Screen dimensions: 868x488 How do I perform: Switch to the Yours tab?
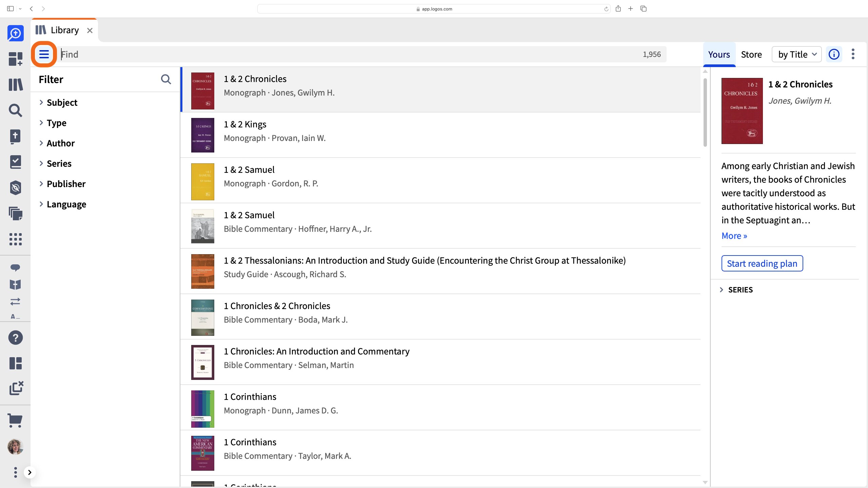pyautogui.click(x=719, y=54)
